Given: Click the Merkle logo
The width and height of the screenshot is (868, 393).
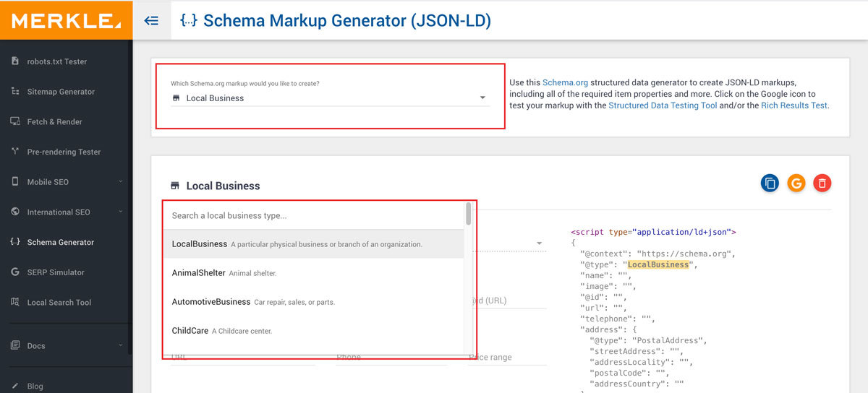Looking at the screenshot, I should point(66,21).
